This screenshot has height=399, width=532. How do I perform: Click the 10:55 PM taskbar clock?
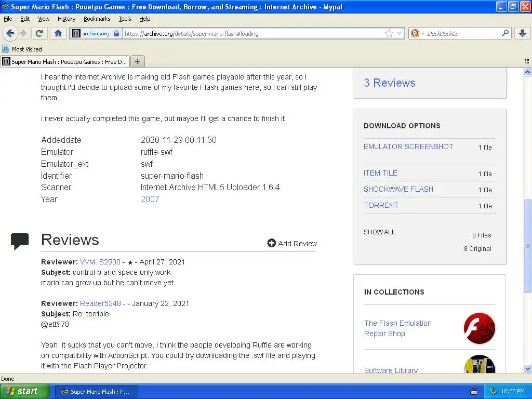point(513,392)
